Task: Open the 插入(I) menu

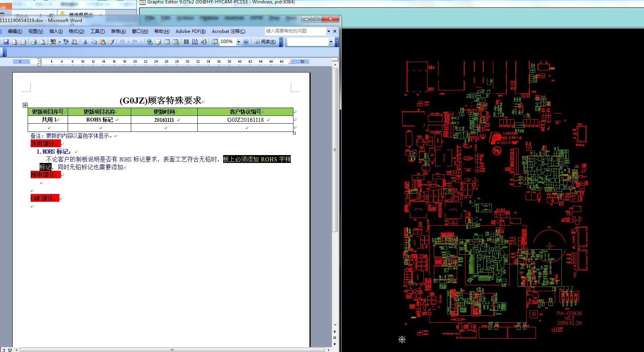Action: (x=56, y=31)
